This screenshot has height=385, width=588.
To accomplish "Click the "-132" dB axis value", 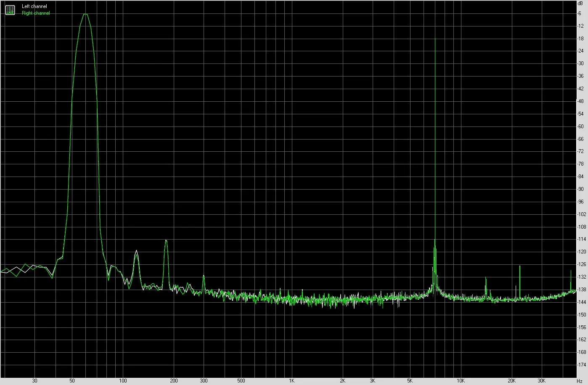I will (x=582, y=277).
